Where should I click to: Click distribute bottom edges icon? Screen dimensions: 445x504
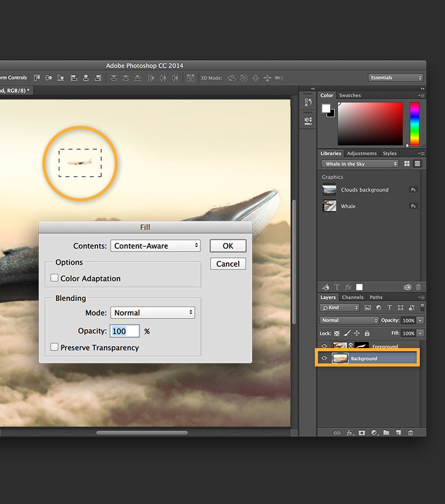tap(137, 78)
